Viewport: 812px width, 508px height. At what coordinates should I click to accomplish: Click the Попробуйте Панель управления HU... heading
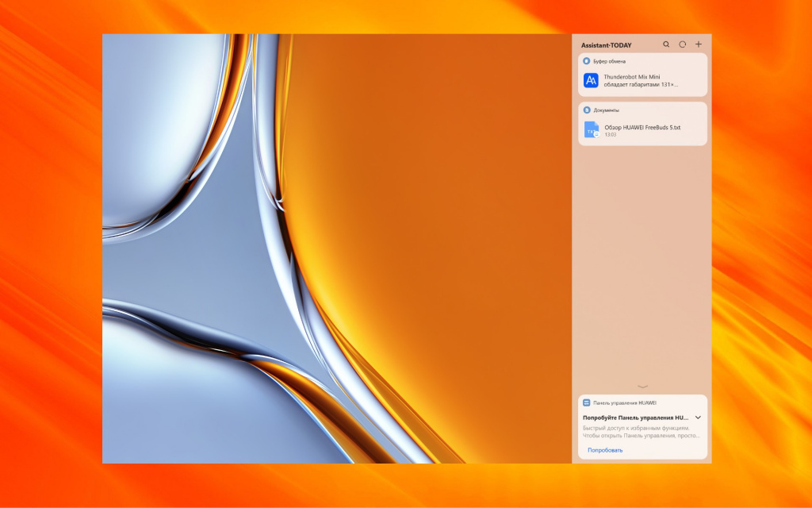(636, 418)
